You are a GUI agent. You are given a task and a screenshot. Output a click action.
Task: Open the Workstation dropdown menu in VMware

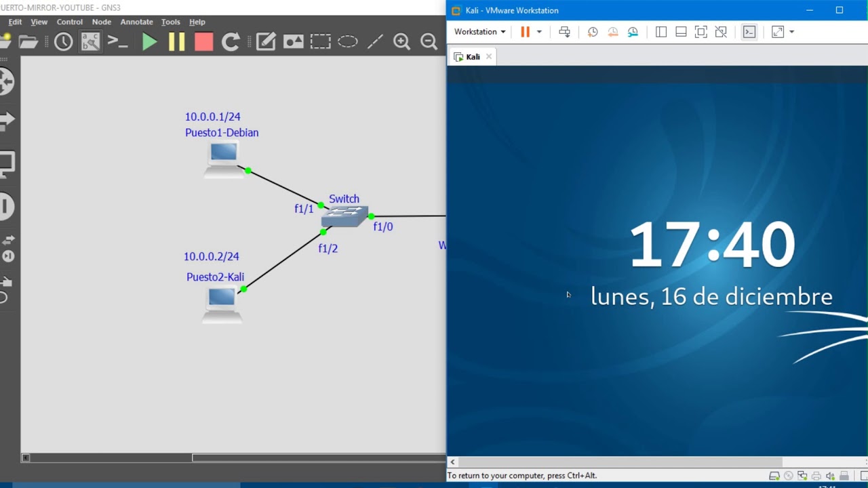[x=479, y=32]
